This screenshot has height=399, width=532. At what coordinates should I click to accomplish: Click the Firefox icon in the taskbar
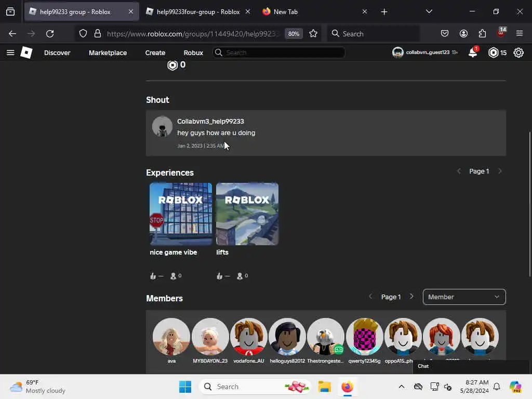click(x=347, y=387)
